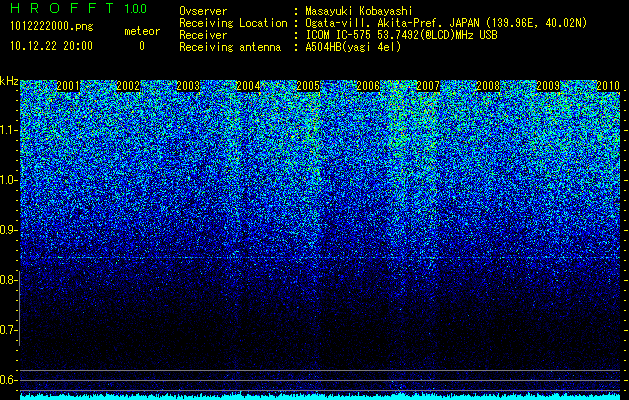Click the 1.1 kHz axis label
Screen dimensions: 629x400
[x=8, y=130]
